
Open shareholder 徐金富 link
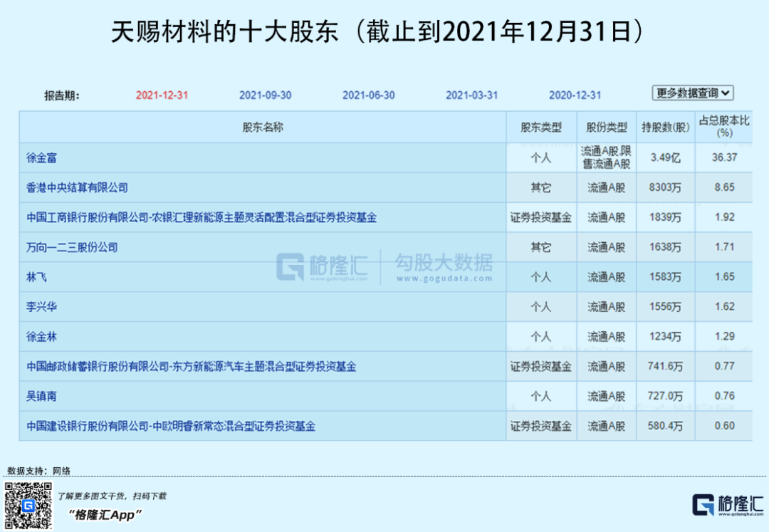click(42, 158)
